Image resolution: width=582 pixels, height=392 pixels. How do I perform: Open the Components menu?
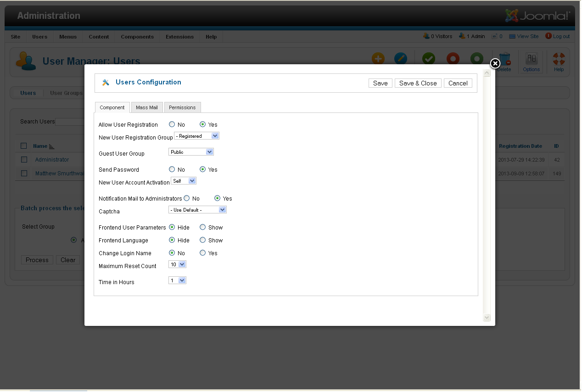click(137, 37)
